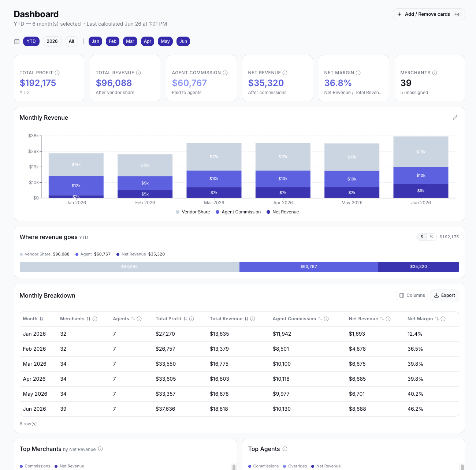Select the YTD range tab
Viewport: 476px width, 470px height.
pyautogui.click(x=31, y=41)
